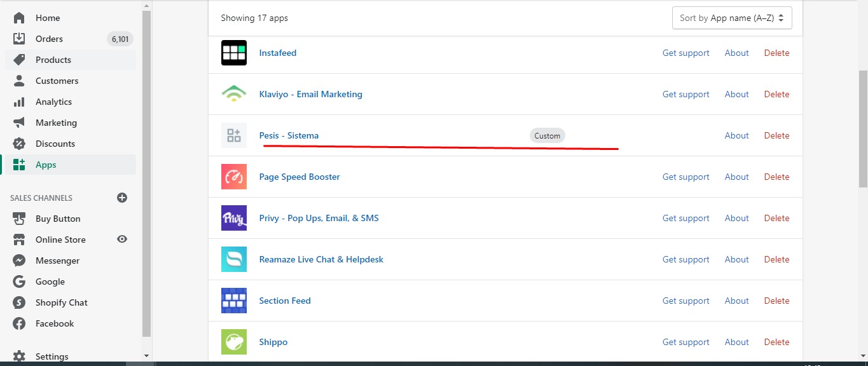
Task: View Online Store using eye icon
Action: [122, 240]
